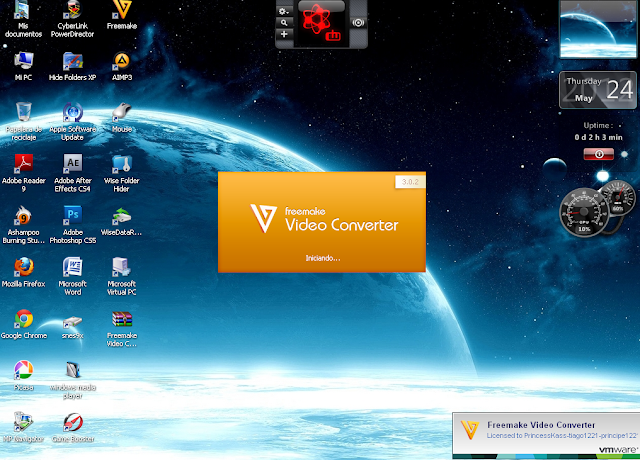Launch windows media player shortcut

click(x=72, y=380)
